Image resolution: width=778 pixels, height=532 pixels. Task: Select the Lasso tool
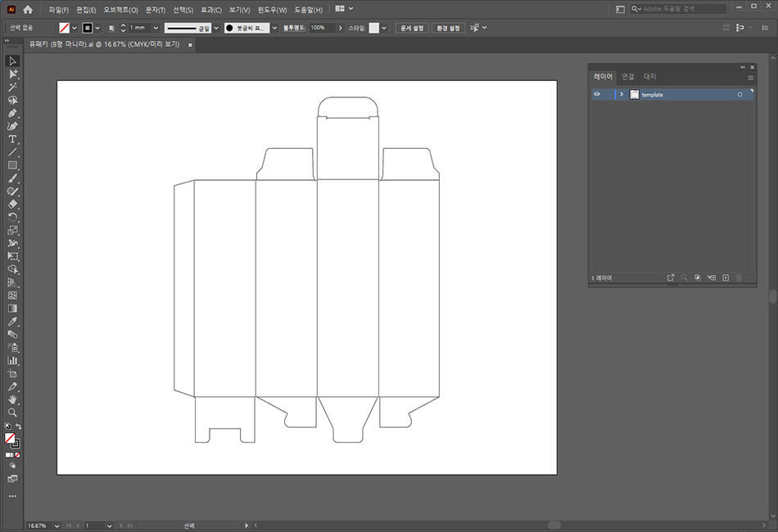click(12, 100)
